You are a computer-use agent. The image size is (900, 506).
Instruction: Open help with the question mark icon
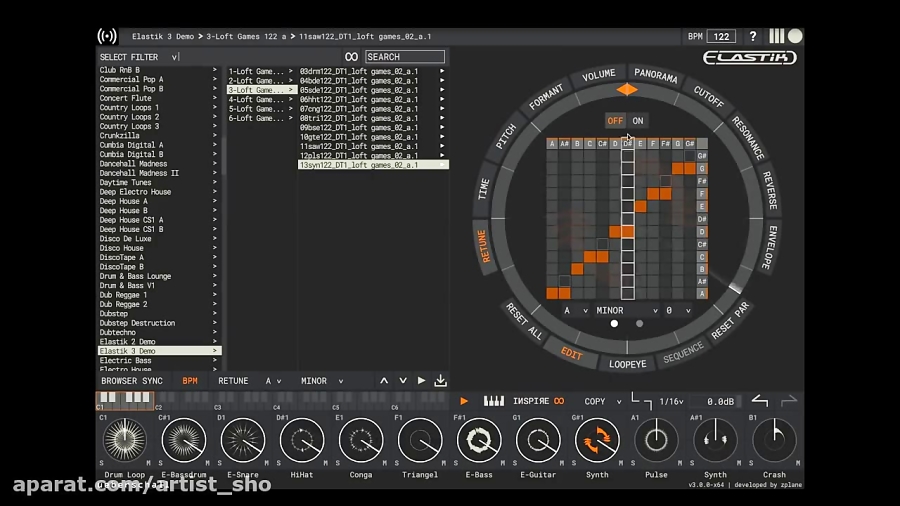coord(753,37)
